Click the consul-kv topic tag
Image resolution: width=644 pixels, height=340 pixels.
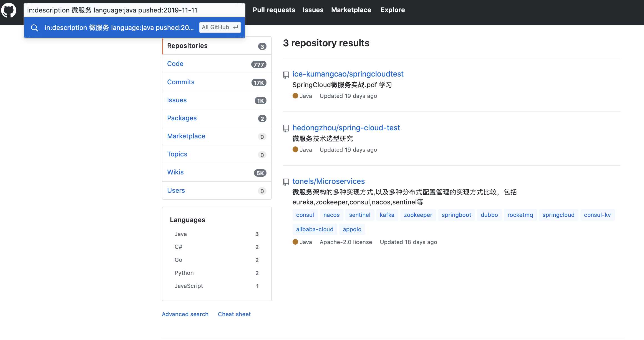click(597, 215)
